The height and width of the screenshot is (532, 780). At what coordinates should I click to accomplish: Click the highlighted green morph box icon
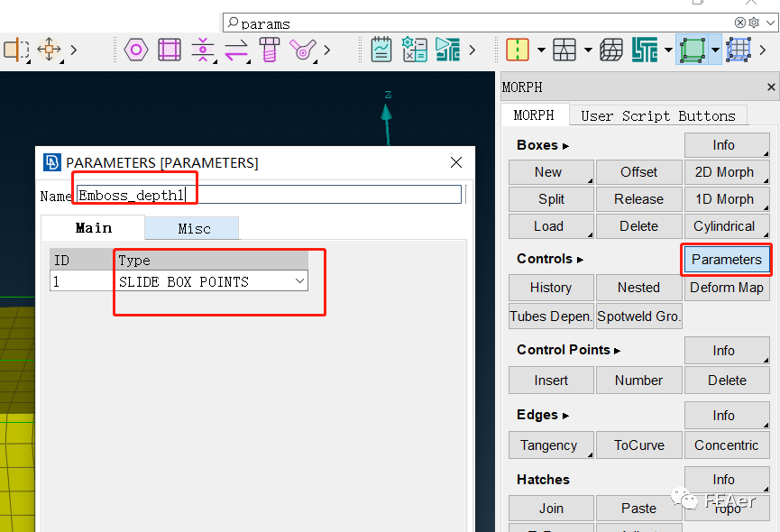(x=692, y=50)
